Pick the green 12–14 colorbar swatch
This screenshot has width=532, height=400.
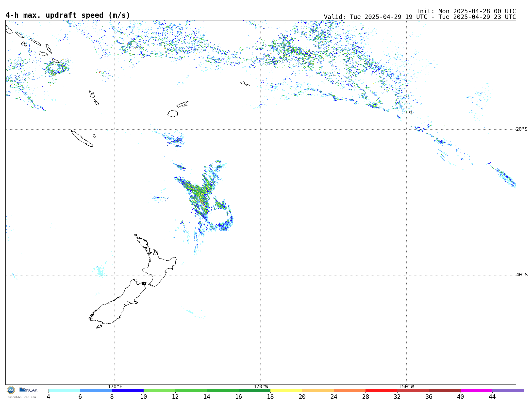point(191,391)
